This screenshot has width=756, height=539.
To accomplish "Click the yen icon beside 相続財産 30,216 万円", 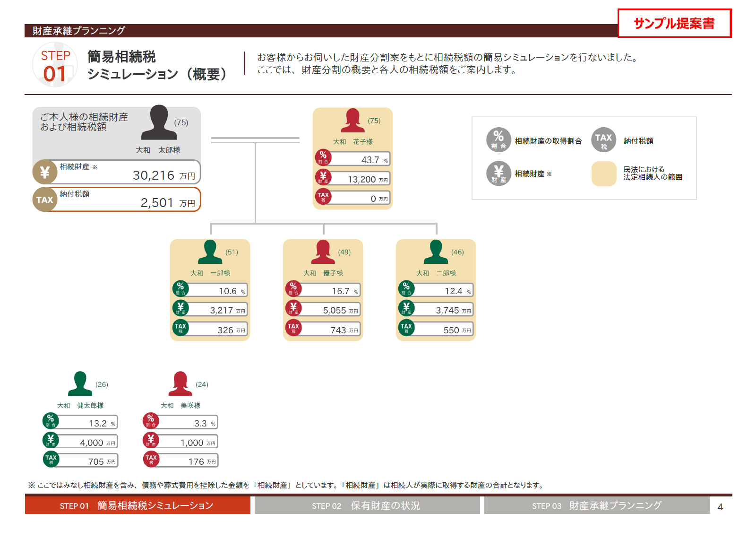I will point(44,172).
